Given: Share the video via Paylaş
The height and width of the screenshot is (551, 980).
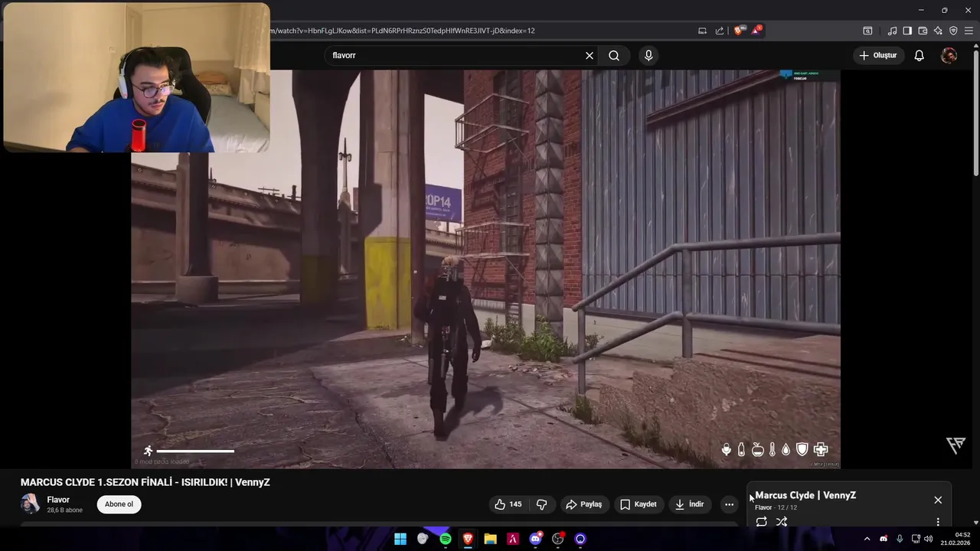Looking at the screenshot, I should [x=583, y=504].
